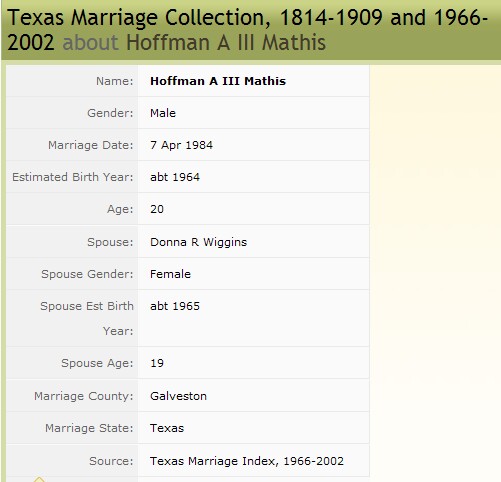Click the bold name Hoffman A III Mathis
The height and width of the screenshot is (482, 501).
click(x=218, y=81)
